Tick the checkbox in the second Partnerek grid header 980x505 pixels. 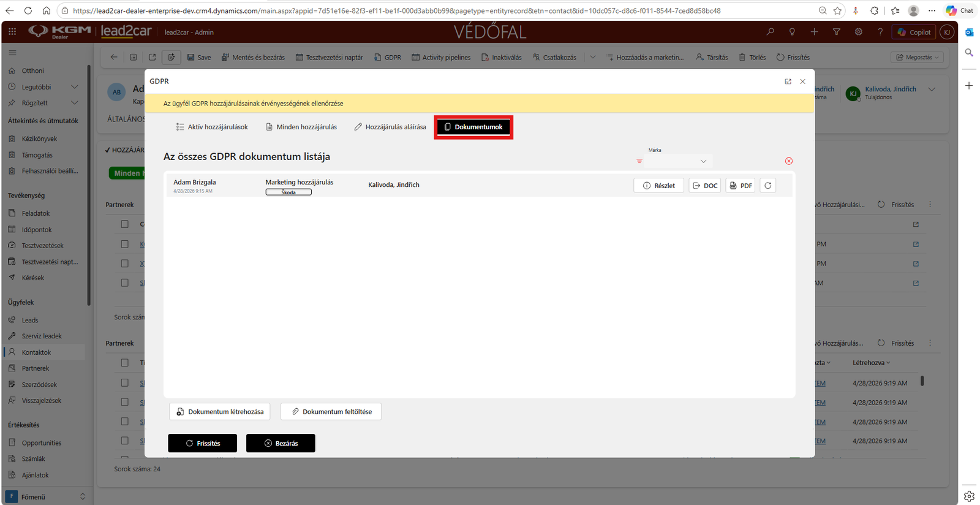pyautogui.click(x=125, y=363)
